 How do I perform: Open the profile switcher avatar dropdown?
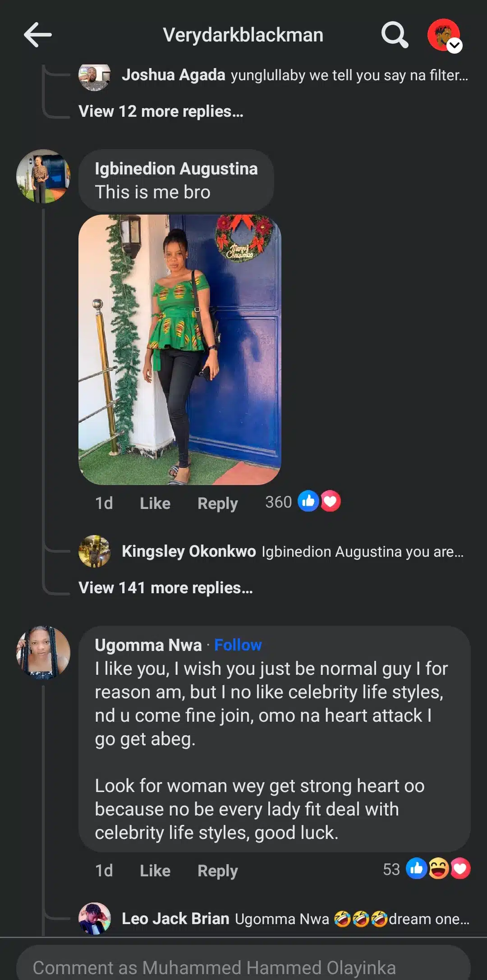[445, 35]
